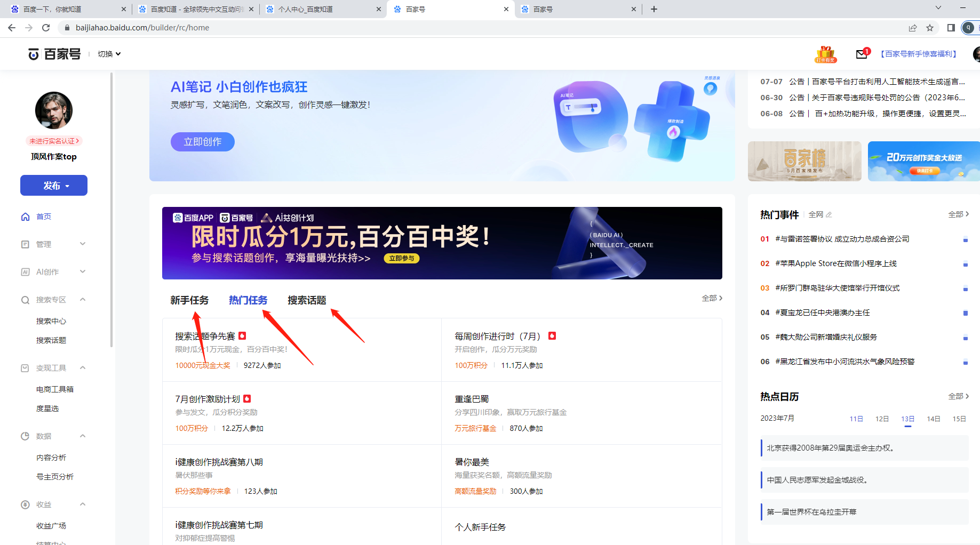Select 搜索话题 in the sidebar menu
Screen dimensions: 980x545
pos(51,340)
